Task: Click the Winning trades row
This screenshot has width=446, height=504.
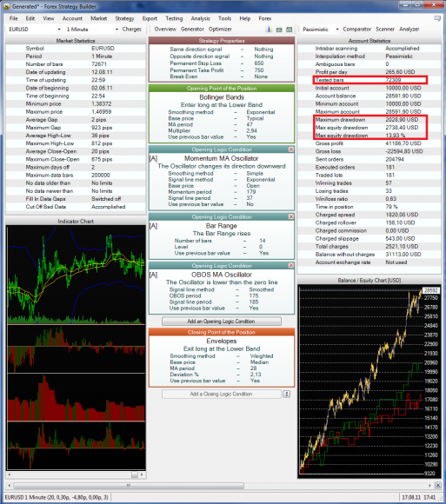Action: click(369, 182)
